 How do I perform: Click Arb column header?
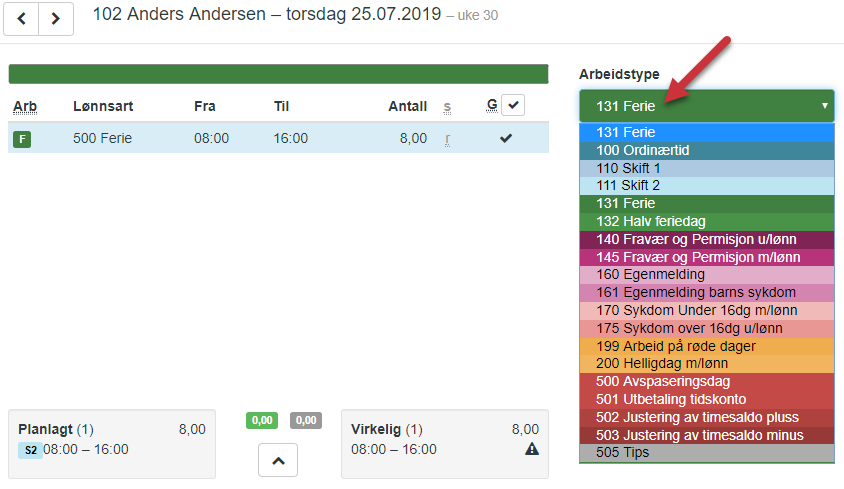pyautogui.click(x=25, y=106)
